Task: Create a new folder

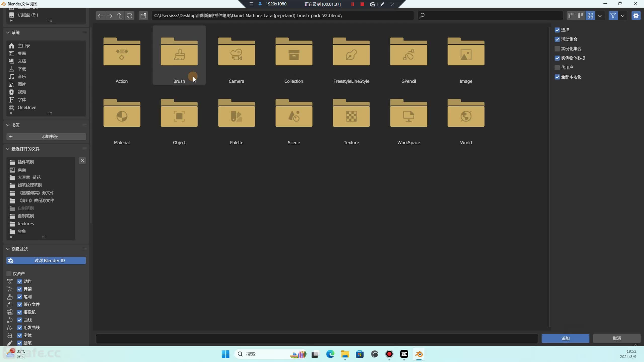Action: (143, 16)
